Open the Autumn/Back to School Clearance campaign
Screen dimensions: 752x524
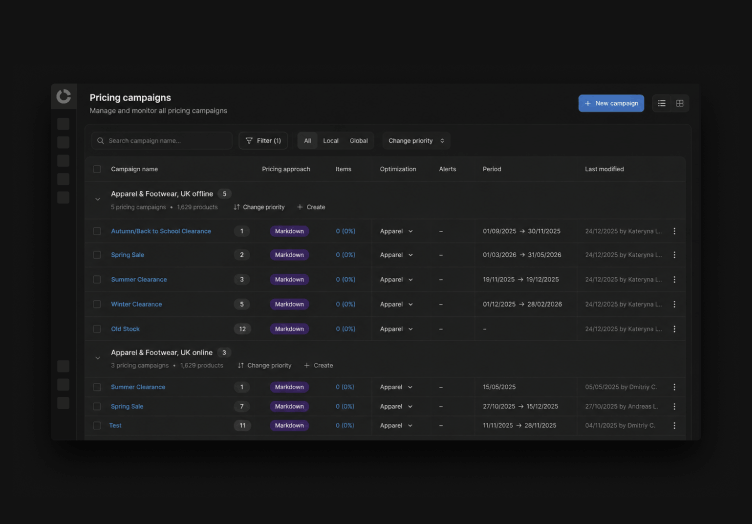(161, 231)
